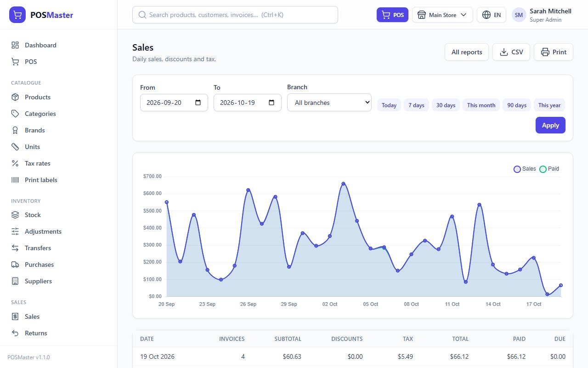
Task: Open the EN language selector
Action: [x=492, y=15]
